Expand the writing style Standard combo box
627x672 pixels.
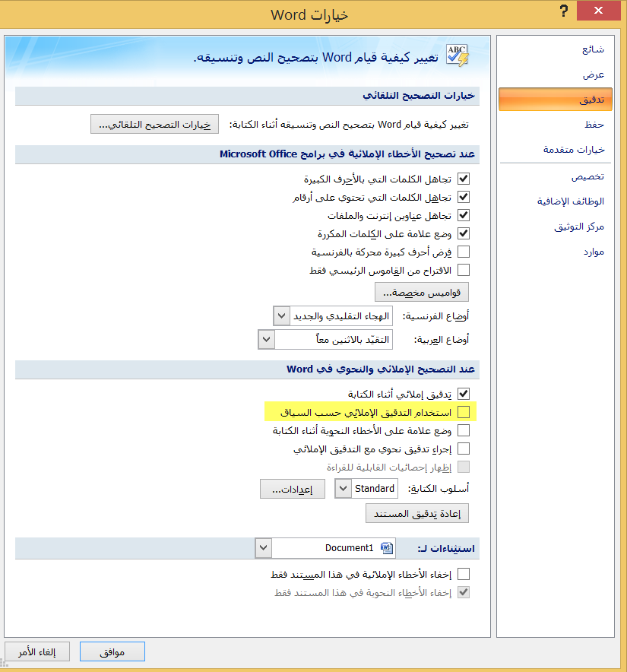pos(342,489)
